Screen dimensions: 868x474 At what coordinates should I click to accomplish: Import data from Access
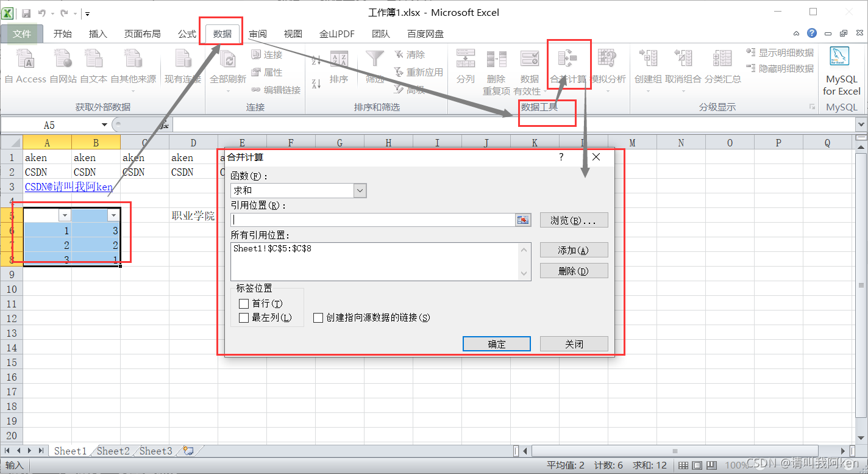25,66
